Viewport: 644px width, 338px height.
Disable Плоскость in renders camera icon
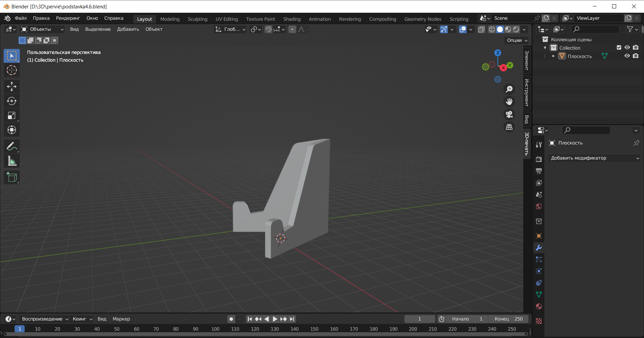point(636,56)
